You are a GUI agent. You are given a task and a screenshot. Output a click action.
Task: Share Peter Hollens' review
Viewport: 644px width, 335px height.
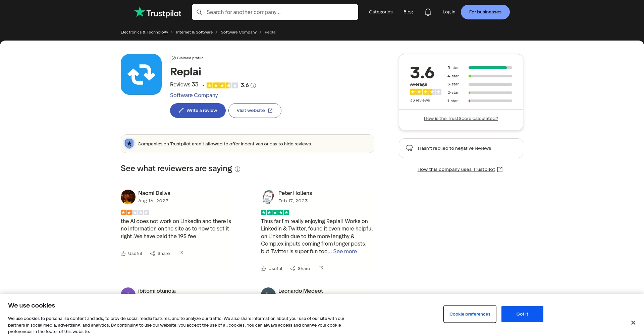(300, 269)
